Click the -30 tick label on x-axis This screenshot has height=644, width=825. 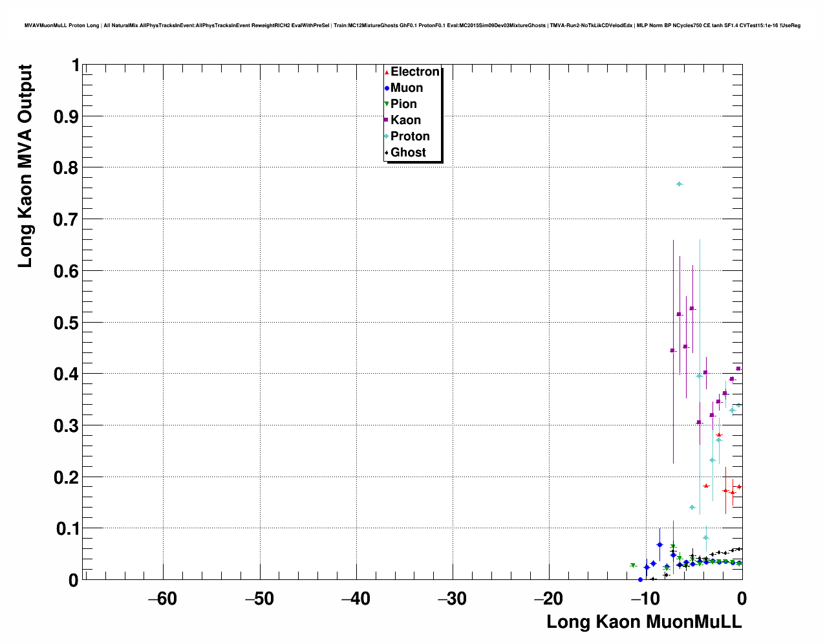click(452, 599)
